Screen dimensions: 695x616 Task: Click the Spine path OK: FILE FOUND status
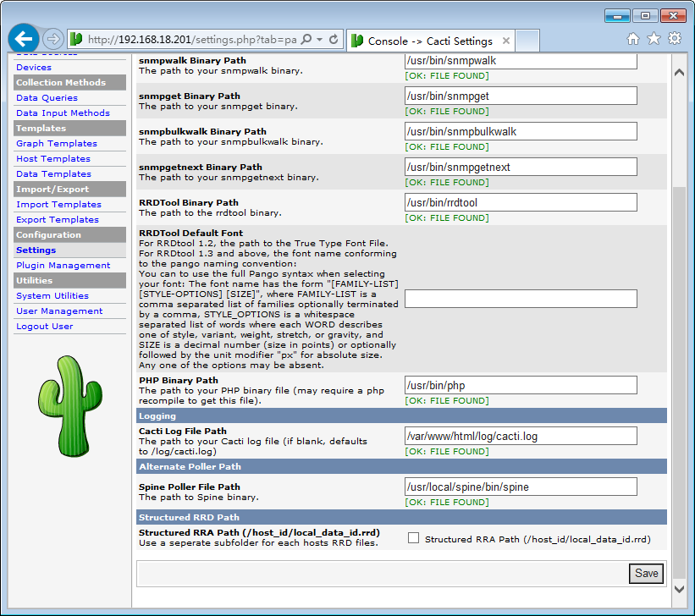[x=447, y=502]
